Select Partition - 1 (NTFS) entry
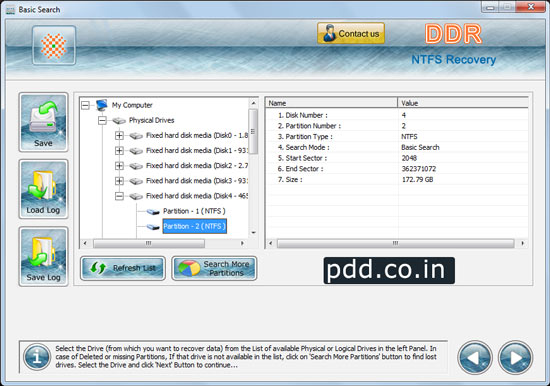Screen dimensions: 550x386 click(194, 211)
